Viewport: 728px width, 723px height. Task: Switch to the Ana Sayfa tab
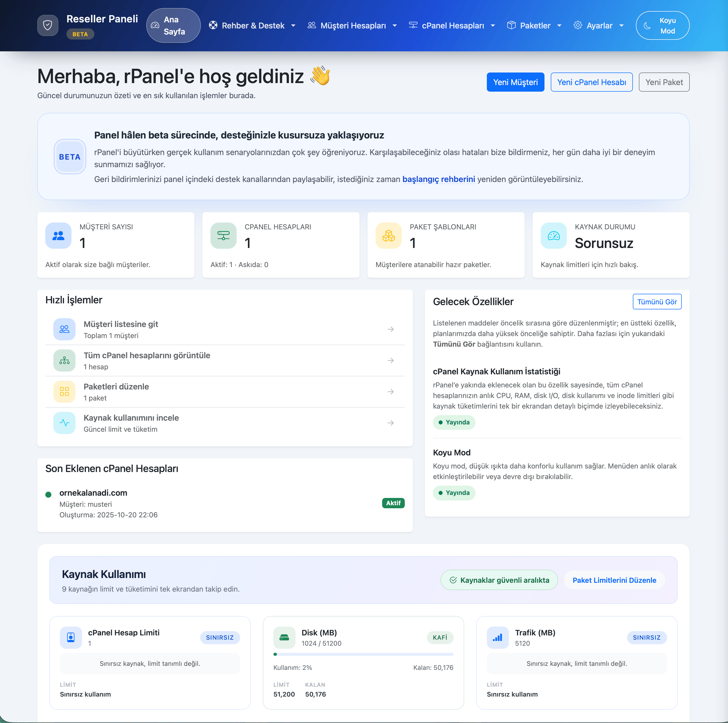[173, 25]
